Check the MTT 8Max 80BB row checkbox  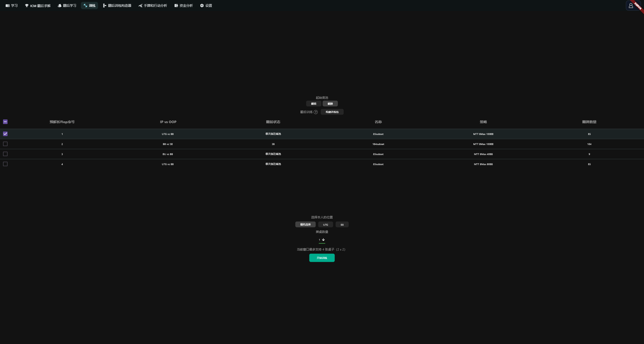tap(5, 164)
